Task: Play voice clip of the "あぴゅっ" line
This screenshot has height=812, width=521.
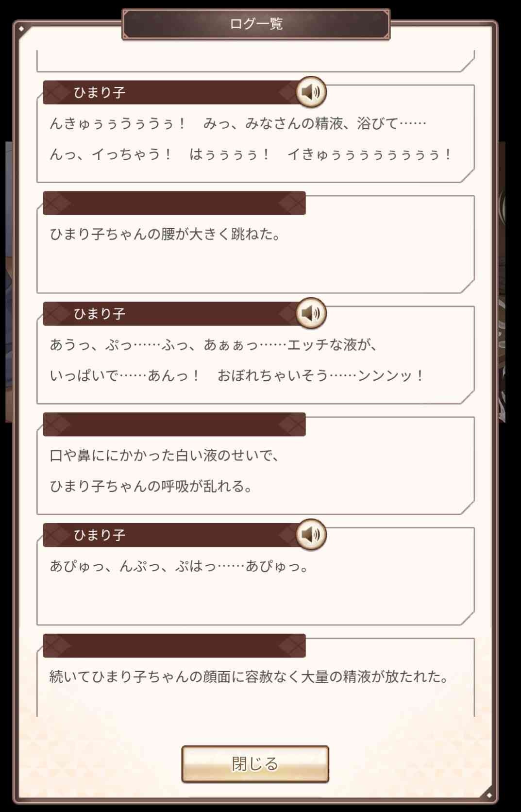Action: click(x=311, y=535)
